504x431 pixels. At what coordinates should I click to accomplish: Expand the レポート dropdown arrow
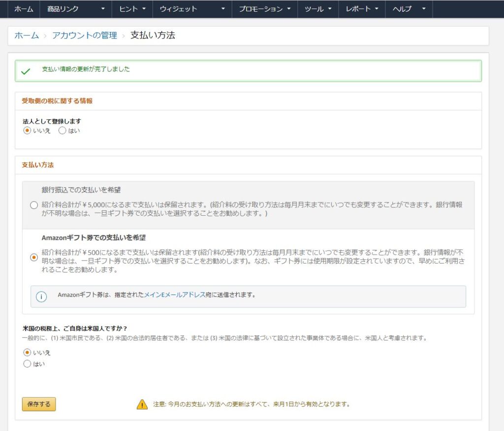click(x=377, y=9)
